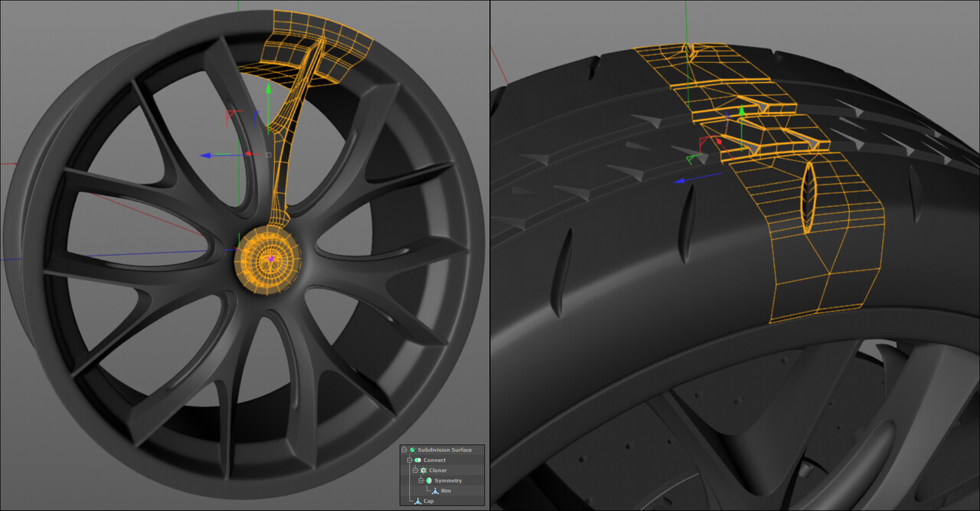Select the text 'Symmetry' in the hierarchy

(448, 480)
